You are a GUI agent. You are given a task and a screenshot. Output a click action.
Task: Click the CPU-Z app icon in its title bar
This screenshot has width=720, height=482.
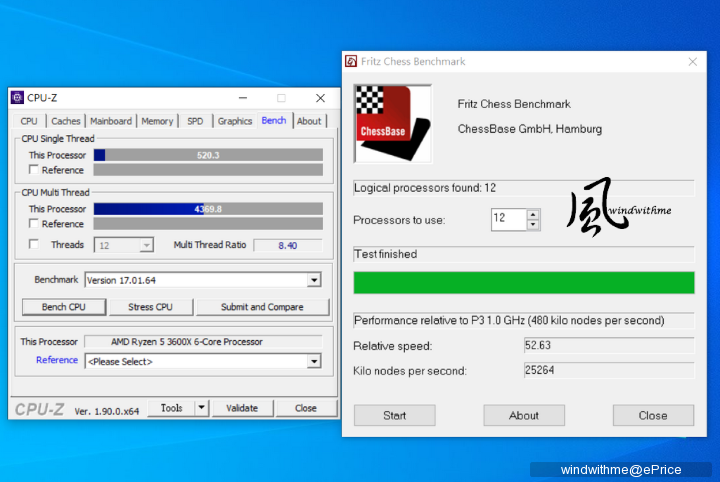[x=17, y=97]
